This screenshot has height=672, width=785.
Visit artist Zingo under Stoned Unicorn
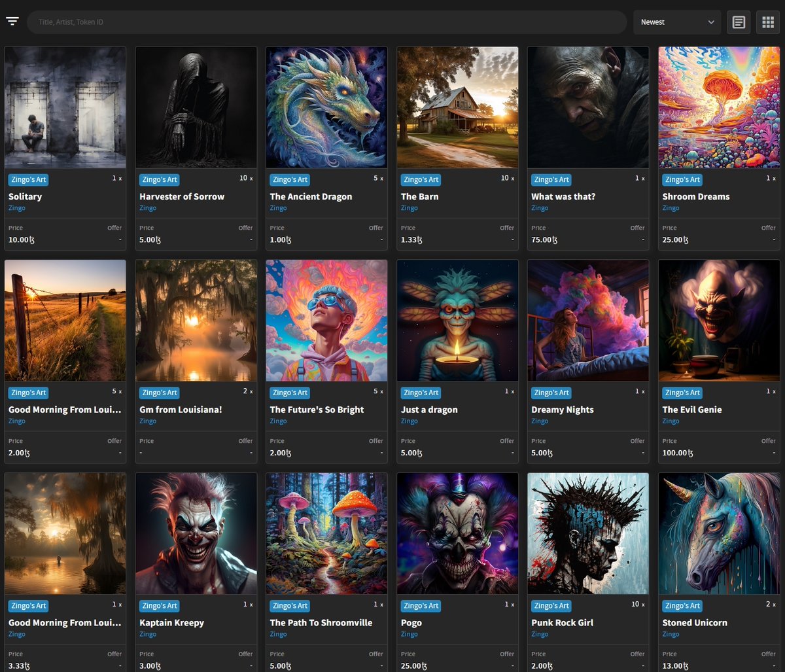click(671, 635)
